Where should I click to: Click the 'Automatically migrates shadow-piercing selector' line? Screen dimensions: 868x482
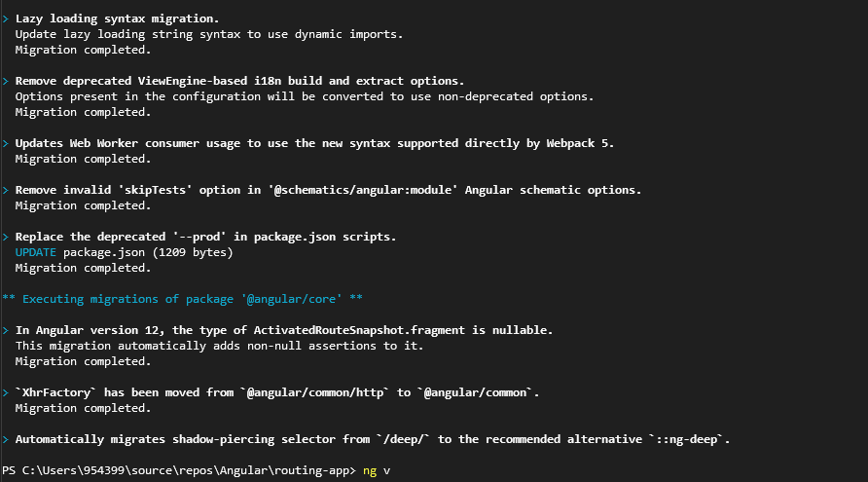373,439
